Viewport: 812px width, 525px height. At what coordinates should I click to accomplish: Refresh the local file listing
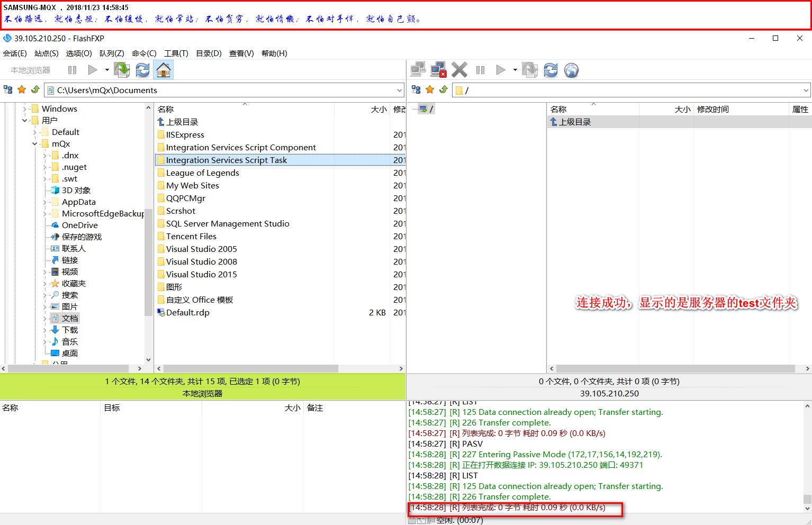pos(143,69)
